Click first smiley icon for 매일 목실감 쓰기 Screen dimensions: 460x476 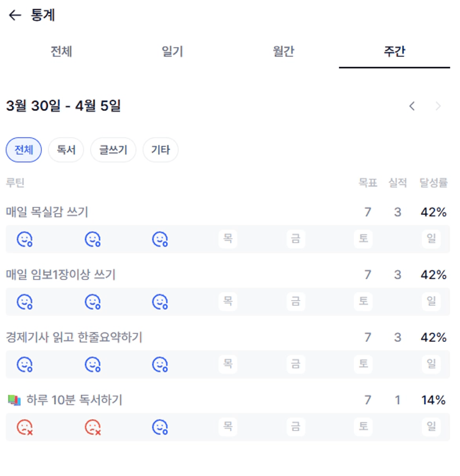click(x=24, y=239)
